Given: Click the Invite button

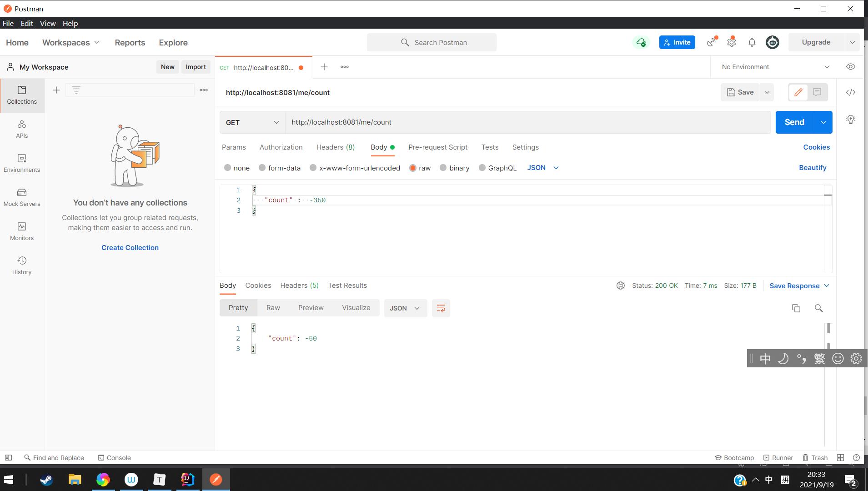Looking at the screenshot, I should click(677, 42).
